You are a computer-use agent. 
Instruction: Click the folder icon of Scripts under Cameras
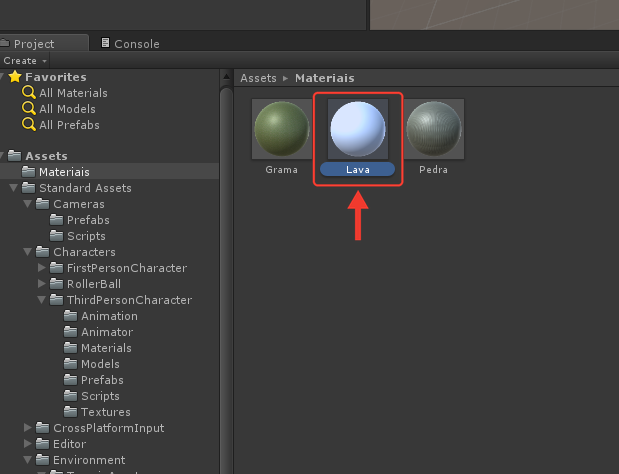click(x=56, y=236)
